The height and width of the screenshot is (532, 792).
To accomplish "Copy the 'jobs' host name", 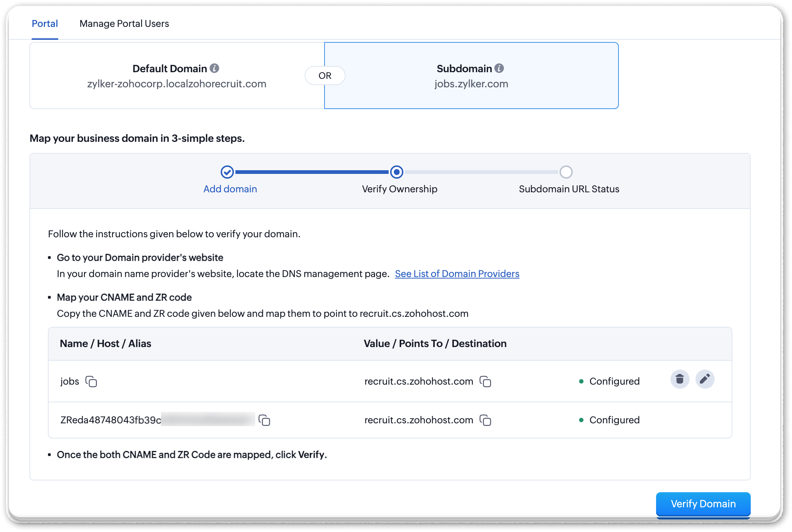I will coord(91,381).
